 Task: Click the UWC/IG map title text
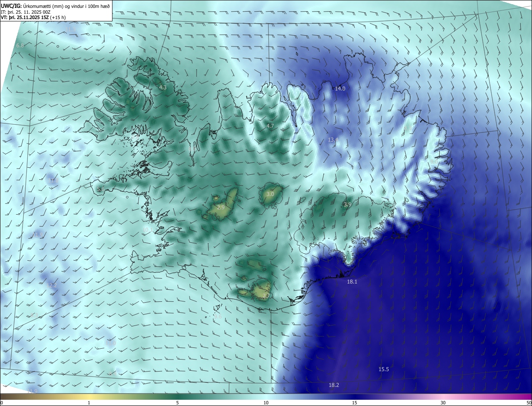(x=56, y=6)
